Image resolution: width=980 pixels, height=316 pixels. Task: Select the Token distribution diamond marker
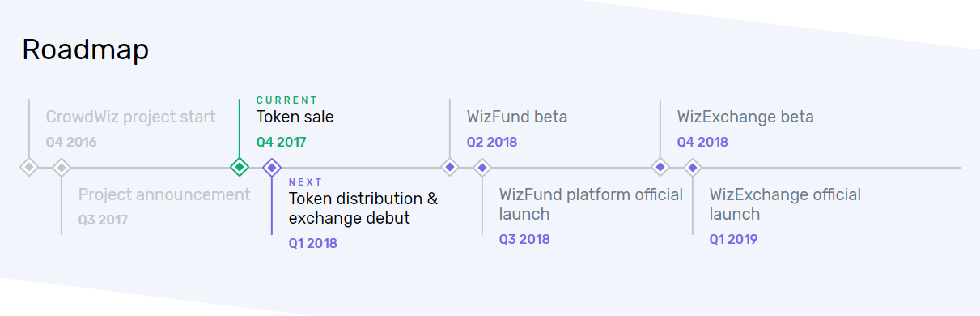[272, 167]
